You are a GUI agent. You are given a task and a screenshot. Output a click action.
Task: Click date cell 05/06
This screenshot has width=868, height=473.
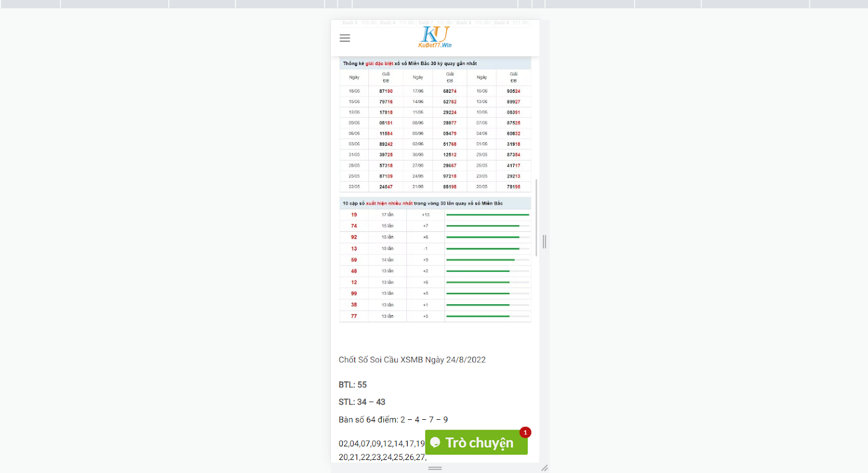418,133
